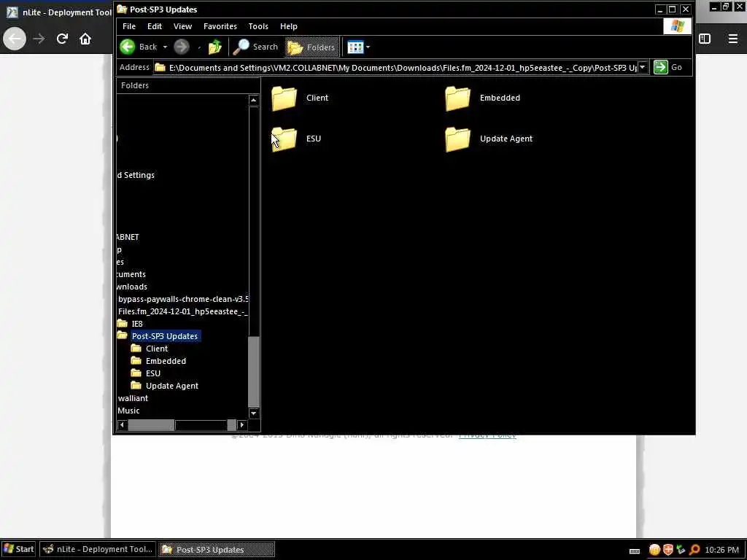Click the Address bar path field
Image resolution: width=747 pixels, height=560 pixels.
395,68
